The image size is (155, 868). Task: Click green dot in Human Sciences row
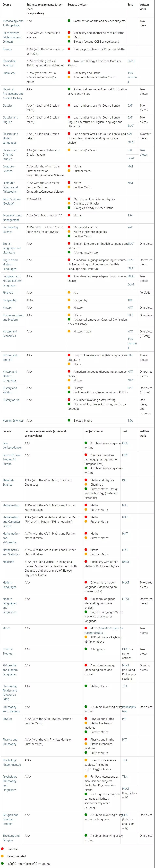click(69, 420)
